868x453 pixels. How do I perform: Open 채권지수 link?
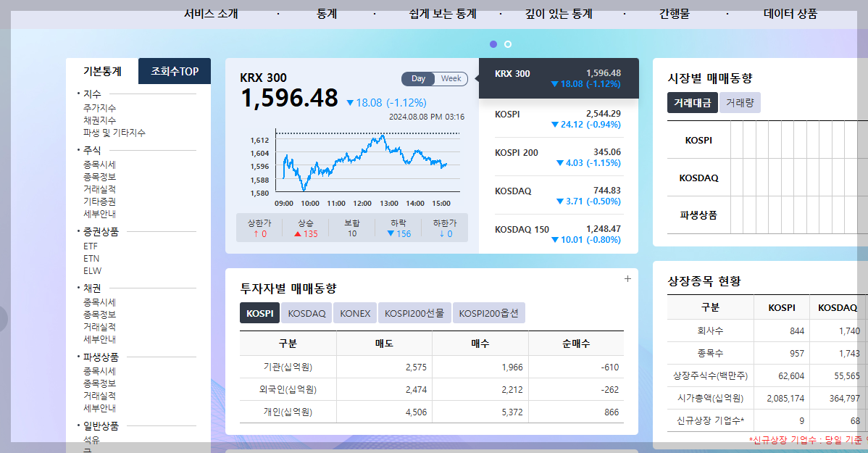pyautogui.click(x=100, y=120)
